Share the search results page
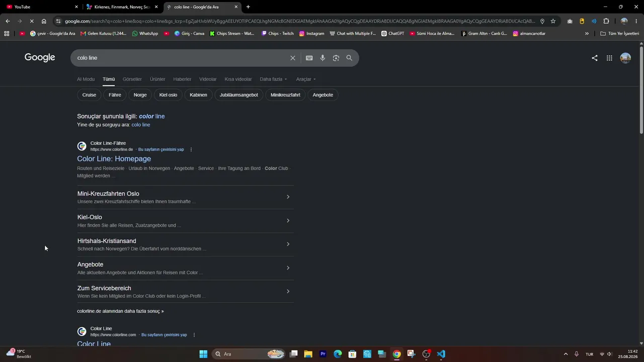This screenshot has height=362, width=644. tap(595, 58)
